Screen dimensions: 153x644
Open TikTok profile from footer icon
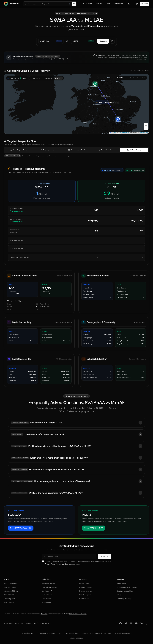click(147, 623)
